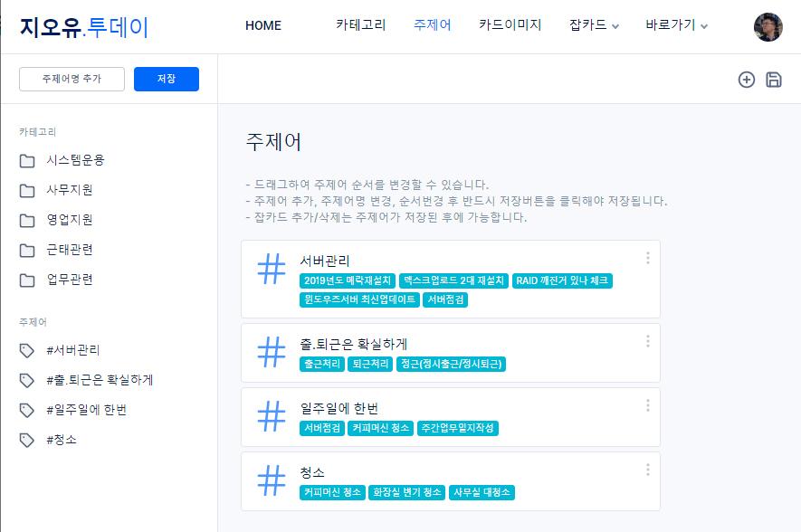The width and height of the screenshot is (801, 532).
Task: Click the 주제어명 추가 button
Action: tap(72, 80)
